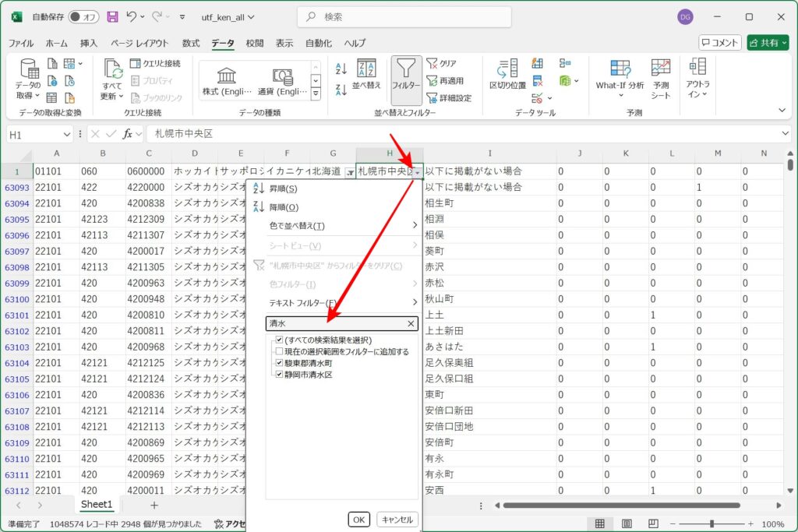Click the green Data Model icon

click(x=565, y=80)
